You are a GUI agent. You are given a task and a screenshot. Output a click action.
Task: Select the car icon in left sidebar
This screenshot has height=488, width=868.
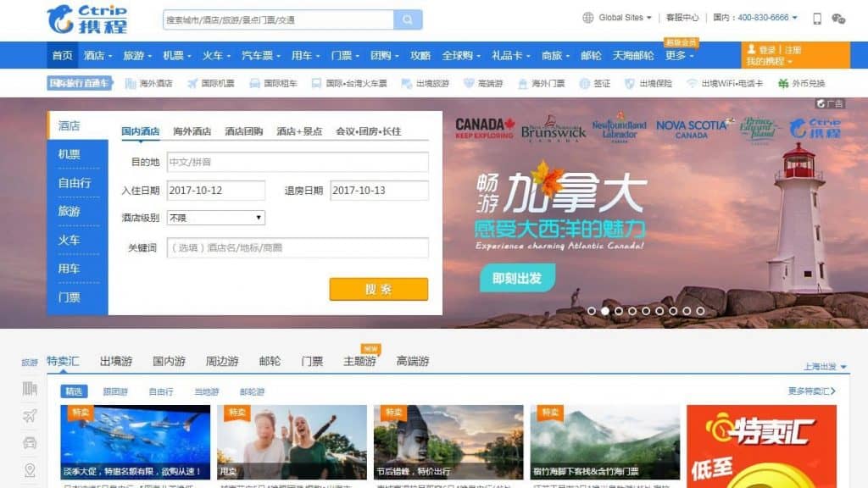pos(30,442)
